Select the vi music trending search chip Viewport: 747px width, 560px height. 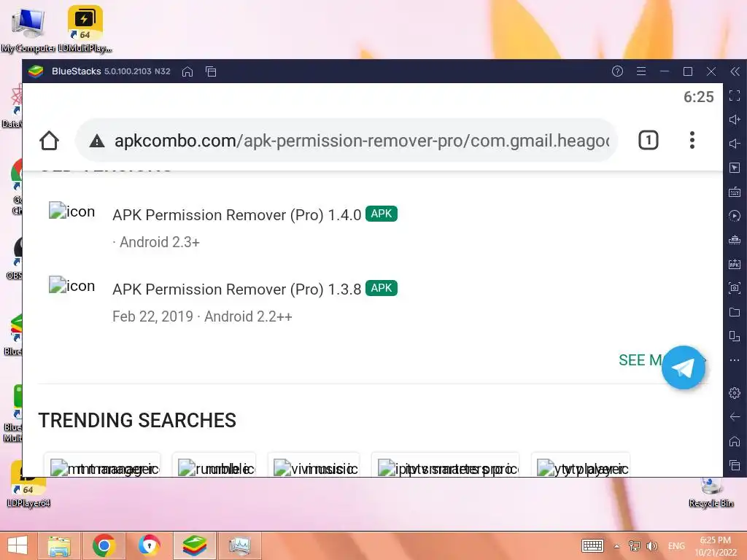pyautogui.click(x=314, y=465)
